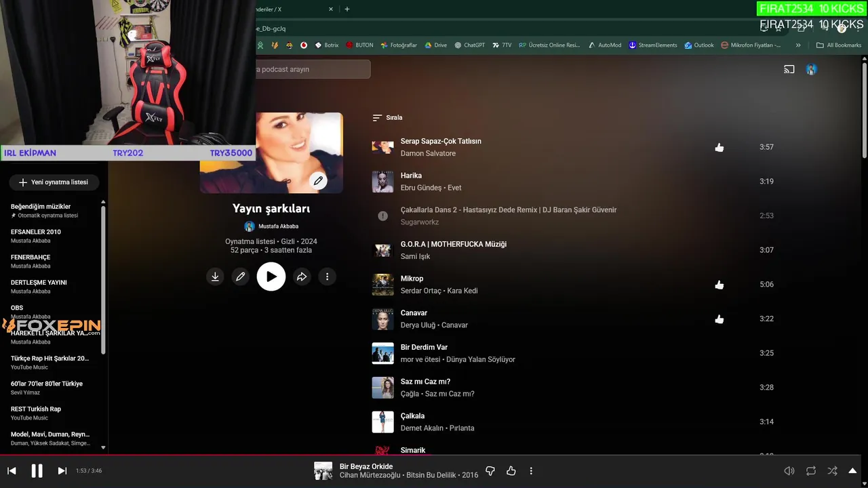Click the sidebar playlist list scrollbar

pyautogui.click(x=103, y=279)
